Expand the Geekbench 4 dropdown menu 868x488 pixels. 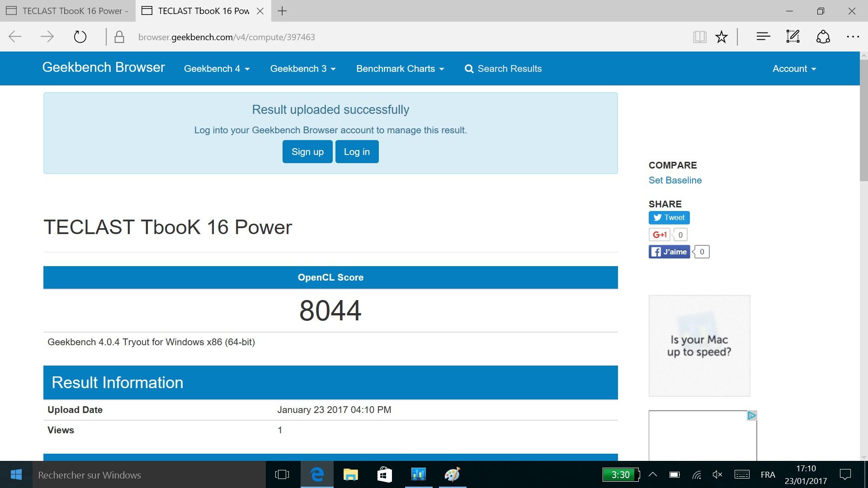217,69
